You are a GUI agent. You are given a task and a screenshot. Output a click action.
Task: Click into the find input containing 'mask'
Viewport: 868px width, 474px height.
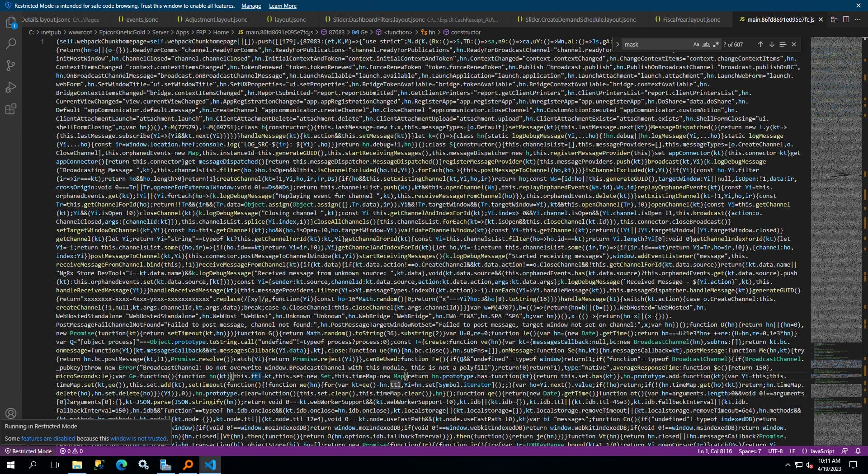656,44
